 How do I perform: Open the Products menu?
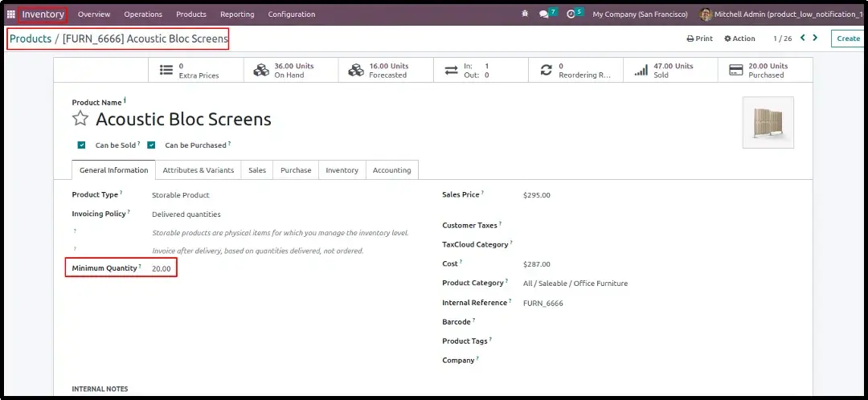tap(191, 14)
